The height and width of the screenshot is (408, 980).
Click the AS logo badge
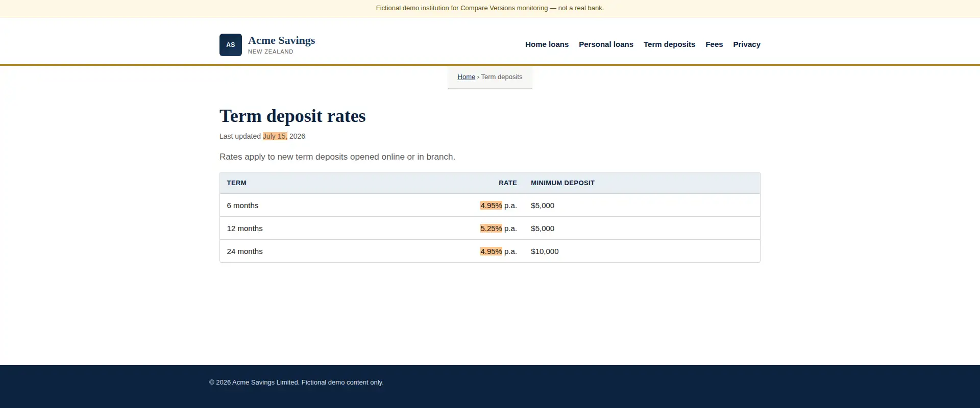pyautogui.click(x=231, y=45)
